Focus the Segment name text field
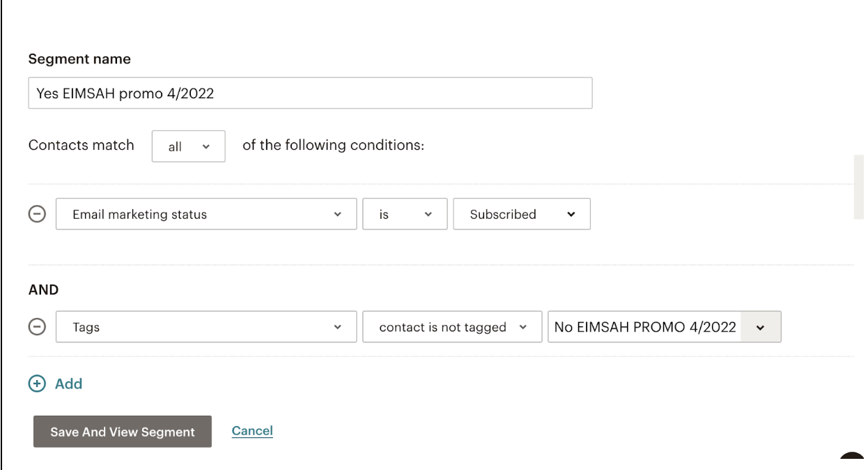This screenshot has width=868, height=470. coord(310,93)
